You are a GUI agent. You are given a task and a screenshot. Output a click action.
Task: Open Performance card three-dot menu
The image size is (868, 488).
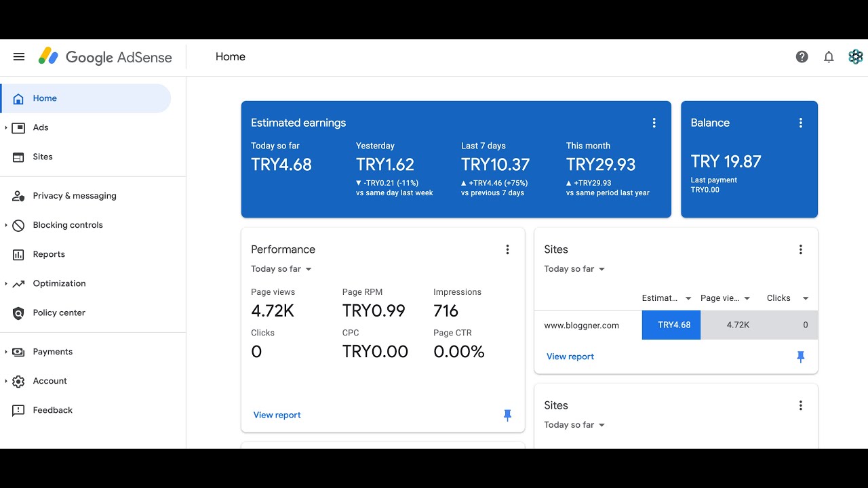(x=507, y=249)
